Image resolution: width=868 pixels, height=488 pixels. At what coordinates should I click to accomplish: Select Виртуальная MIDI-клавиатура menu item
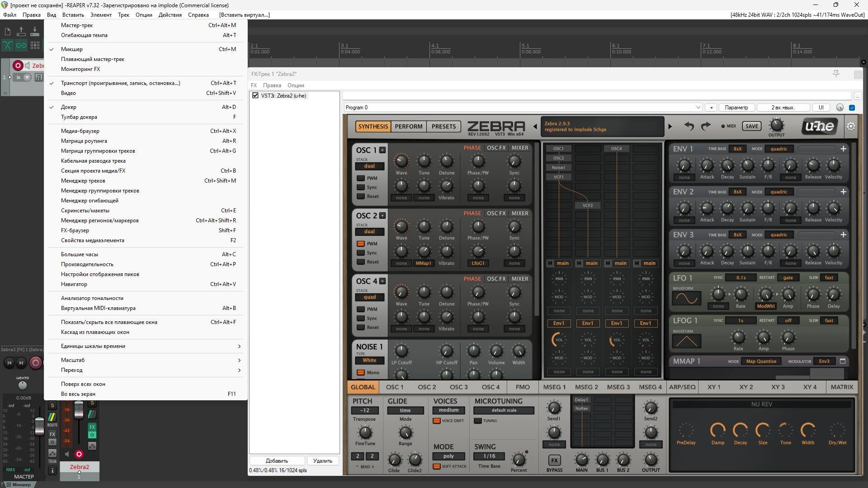tap(146, 308)
